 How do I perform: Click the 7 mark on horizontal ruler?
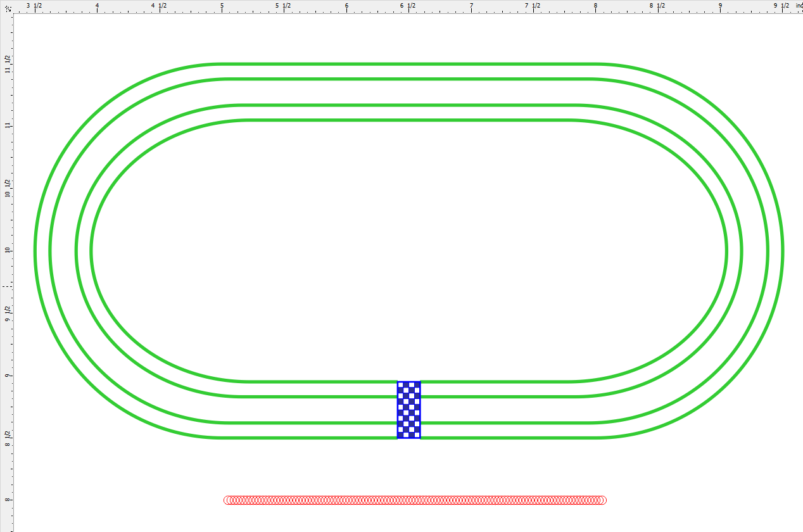[471, 5]
